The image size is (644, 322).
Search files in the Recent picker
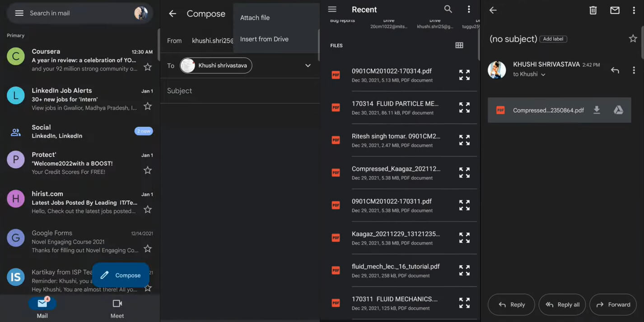pos(448,9)
